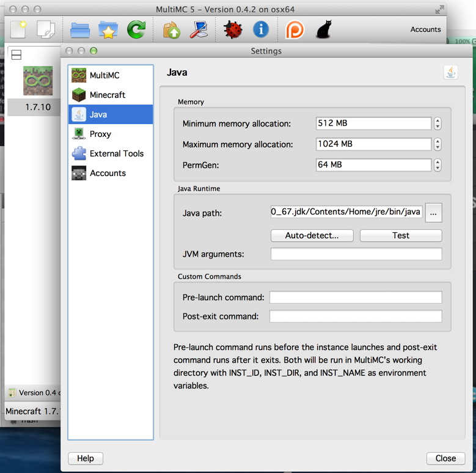476x473 pixels.
Task: Open the External Tools settings page
Action: (x=111, y=153)
